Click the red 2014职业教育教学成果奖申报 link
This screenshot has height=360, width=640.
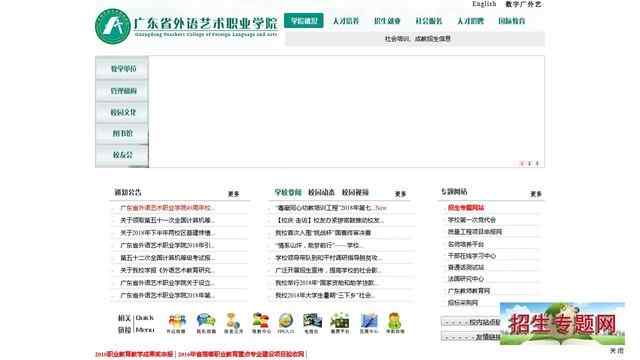(134, 354)
